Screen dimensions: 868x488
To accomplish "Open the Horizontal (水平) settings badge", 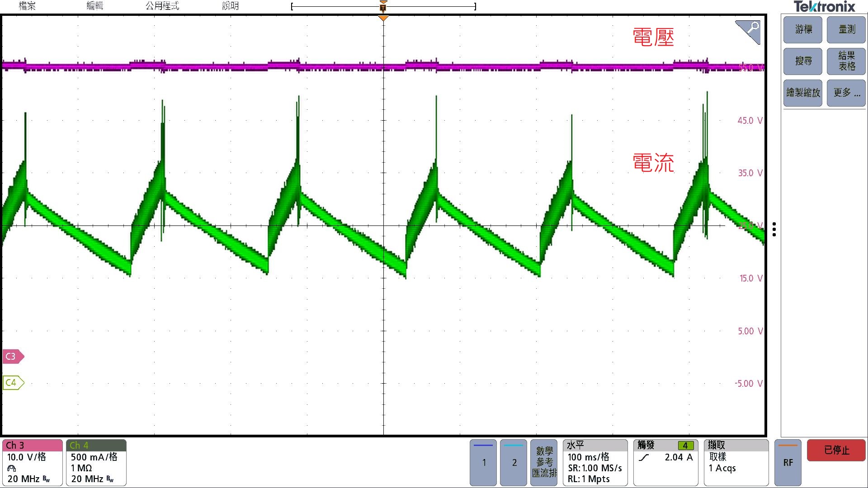I will coord(595,462).
